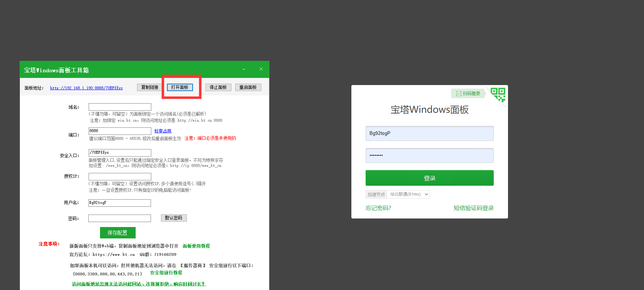Screen dimensions: 644x290
Task: Click the 复制链接 button
Action: (x=150, y=87)
